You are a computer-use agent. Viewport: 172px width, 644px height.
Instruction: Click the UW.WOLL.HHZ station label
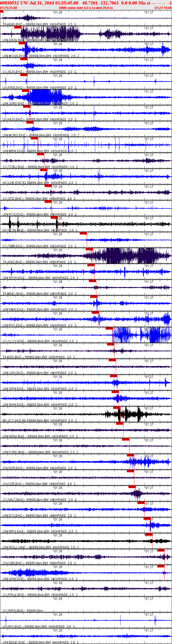[x=14, y=547]
